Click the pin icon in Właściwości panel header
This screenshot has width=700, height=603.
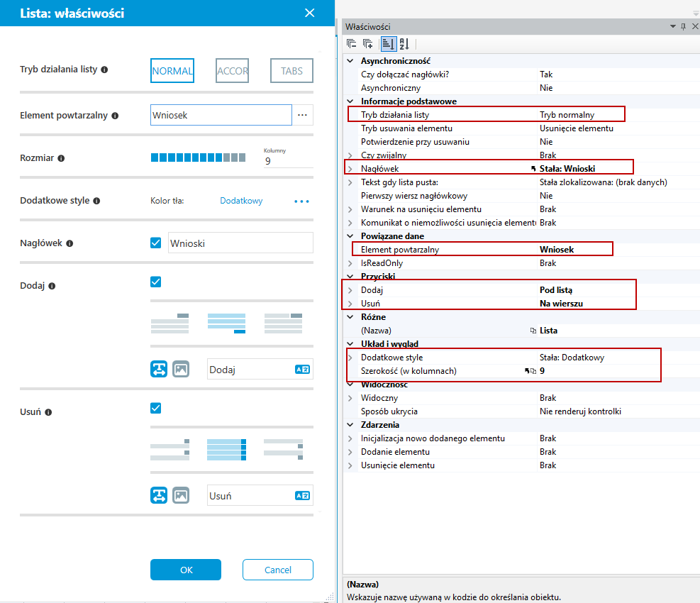click(683, 27)
